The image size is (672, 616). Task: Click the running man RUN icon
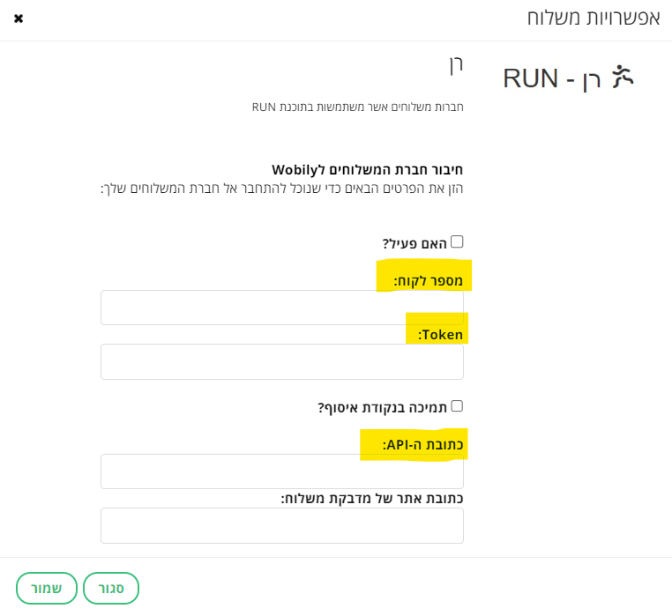point(623,77)
